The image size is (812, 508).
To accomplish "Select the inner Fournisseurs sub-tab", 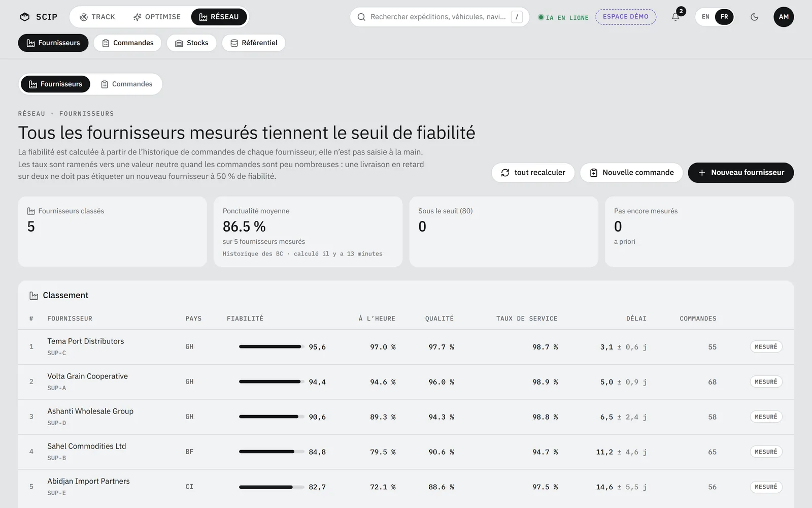I will click(55, 84).
